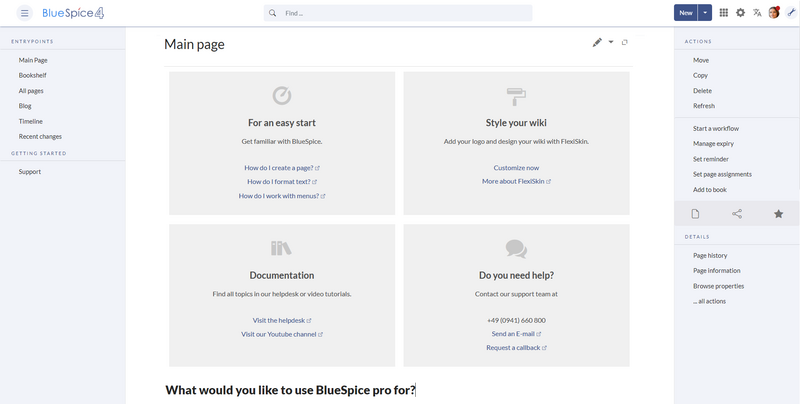Click the New page button

(x=686, y=13)
